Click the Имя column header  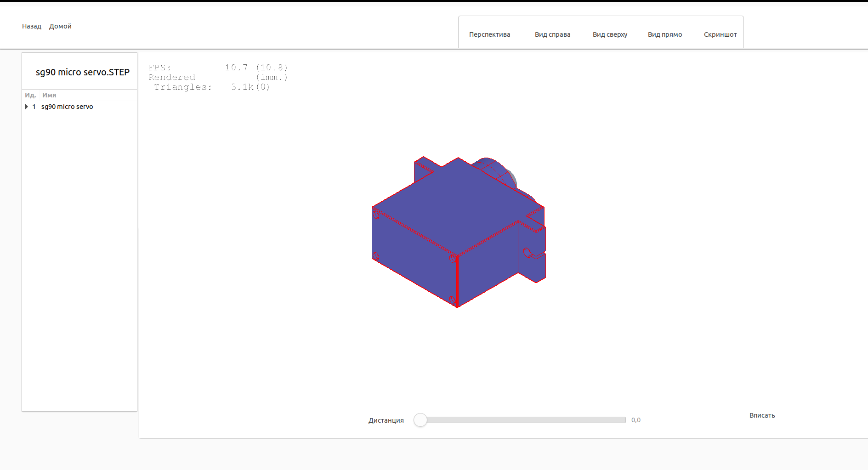pos(49,95)
